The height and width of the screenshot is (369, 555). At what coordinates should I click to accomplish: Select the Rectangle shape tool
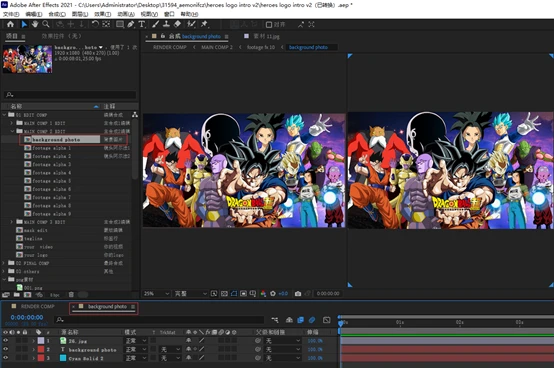click(120, 24)
